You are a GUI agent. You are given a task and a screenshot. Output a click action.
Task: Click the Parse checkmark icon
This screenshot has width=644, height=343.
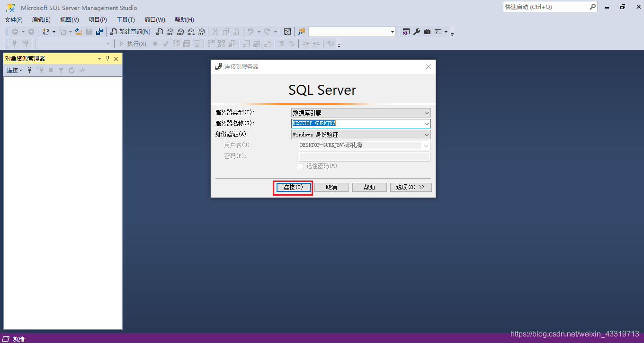[166, 44]
